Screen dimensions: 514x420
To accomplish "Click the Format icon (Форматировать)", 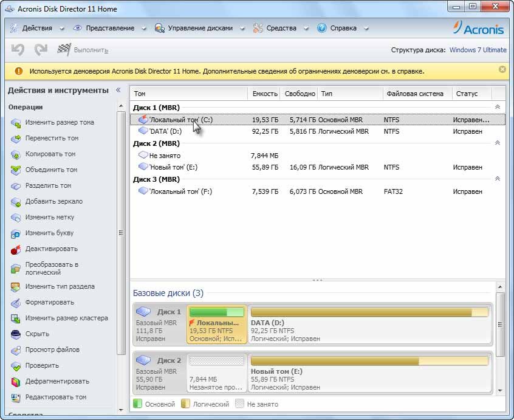I will point(15,303).
